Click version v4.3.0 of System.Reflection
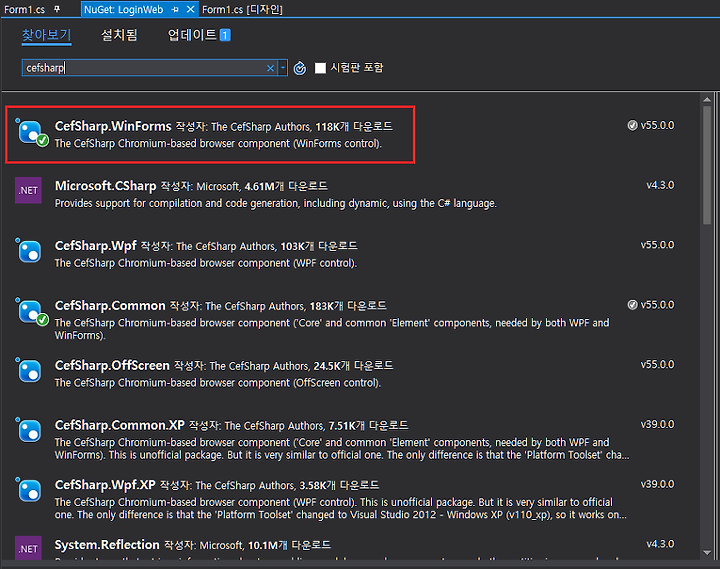720x569 pixels. click(x=660, y=544)
